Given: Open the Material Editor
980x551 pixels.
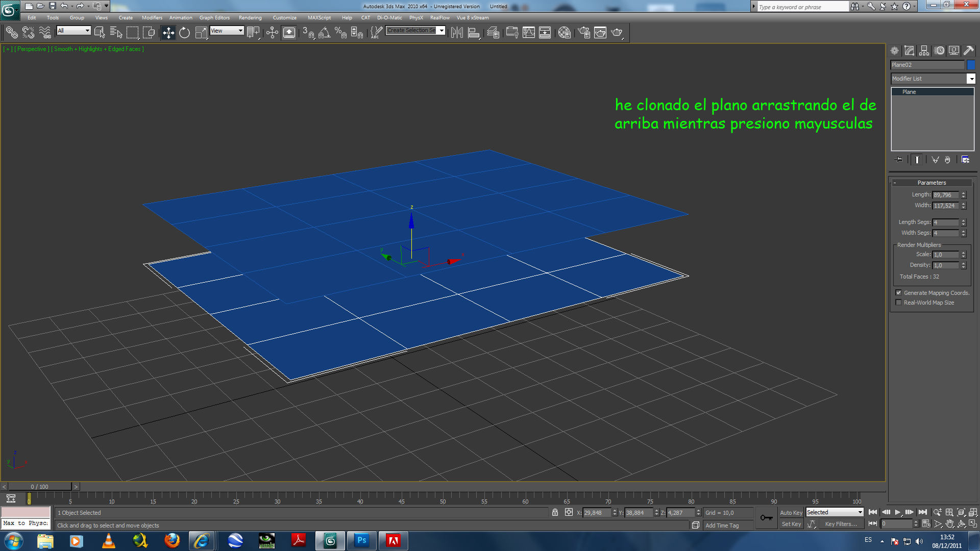Looking at the screenshot, I should (564, 33).
